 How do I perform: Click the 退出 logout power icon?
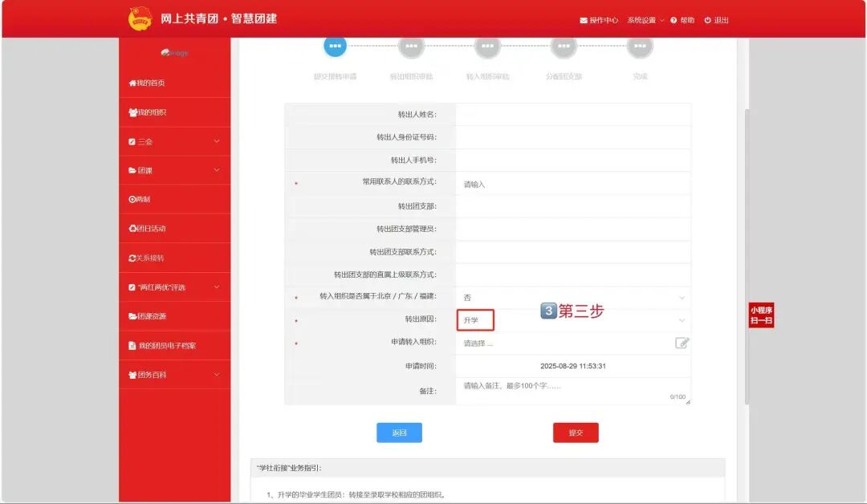(x=708, y=21)
